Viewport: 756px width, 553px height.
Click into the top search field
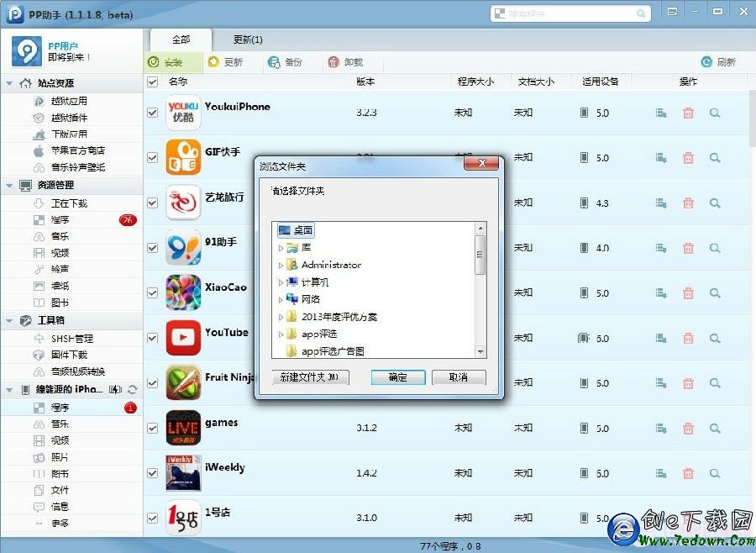[x=570, y=13]
